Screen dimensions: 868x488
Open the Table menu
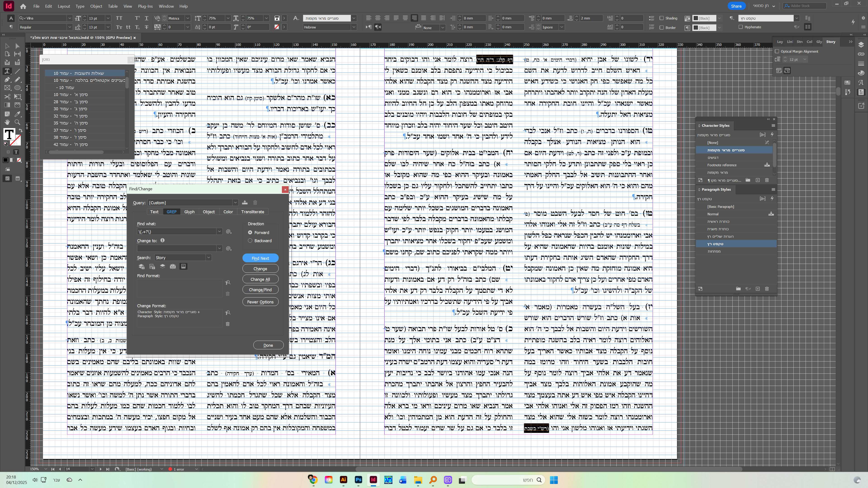coord(113,6)
